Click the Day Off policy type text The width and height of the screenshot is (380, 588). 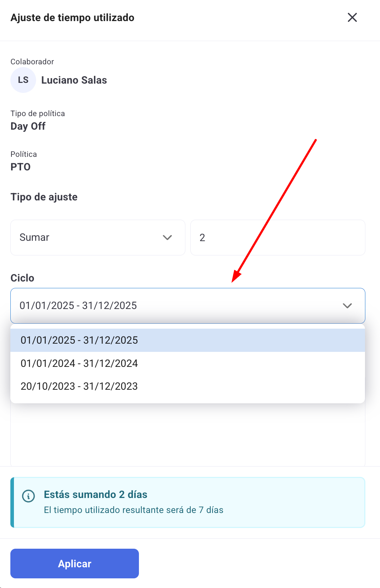pyautogui.click(x=28, y=126)
